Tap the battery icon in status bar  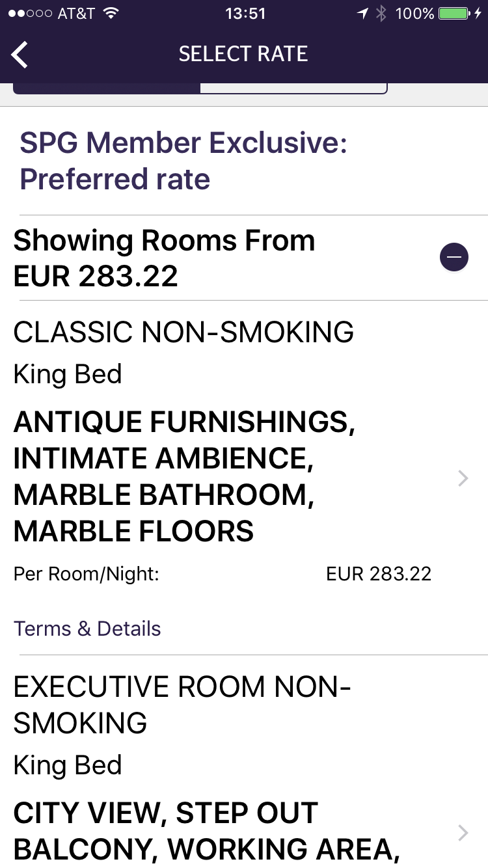(454, 14)
